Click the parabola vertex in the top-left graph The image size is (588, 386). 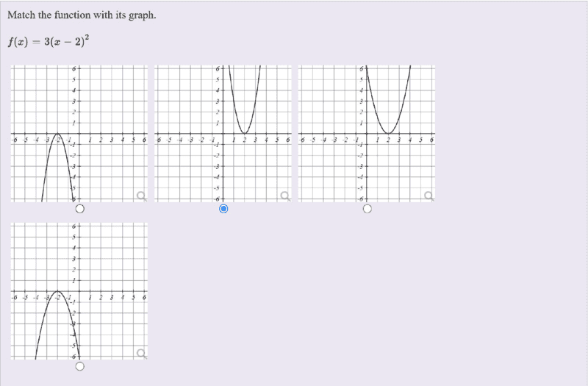tap(57, 134)
